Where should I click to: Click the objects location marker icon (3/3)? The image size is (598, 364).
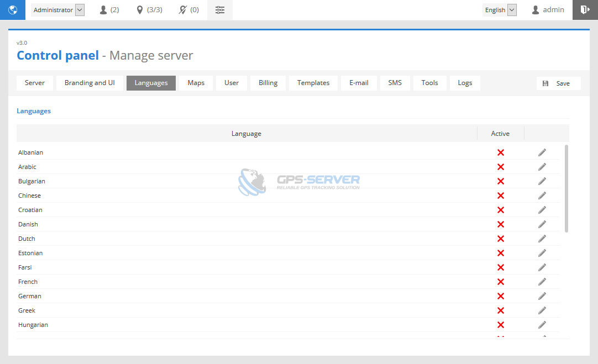coord(149,10)
